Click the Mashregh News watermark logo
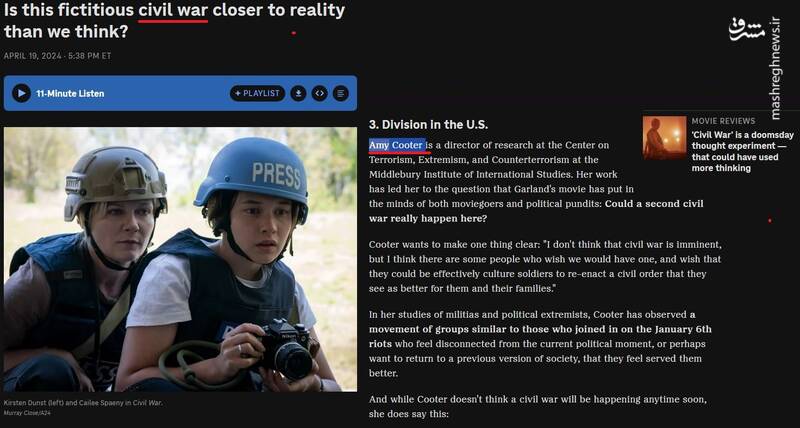This screenshot has width=800, height=428. pos(747,30)
